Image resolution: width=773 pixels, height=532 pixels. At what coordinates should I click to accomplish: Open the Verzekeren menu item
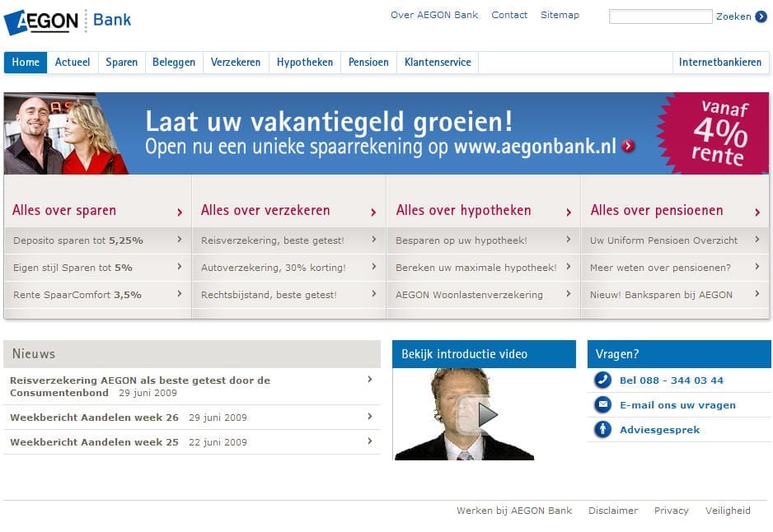click(x=236, y=62)
